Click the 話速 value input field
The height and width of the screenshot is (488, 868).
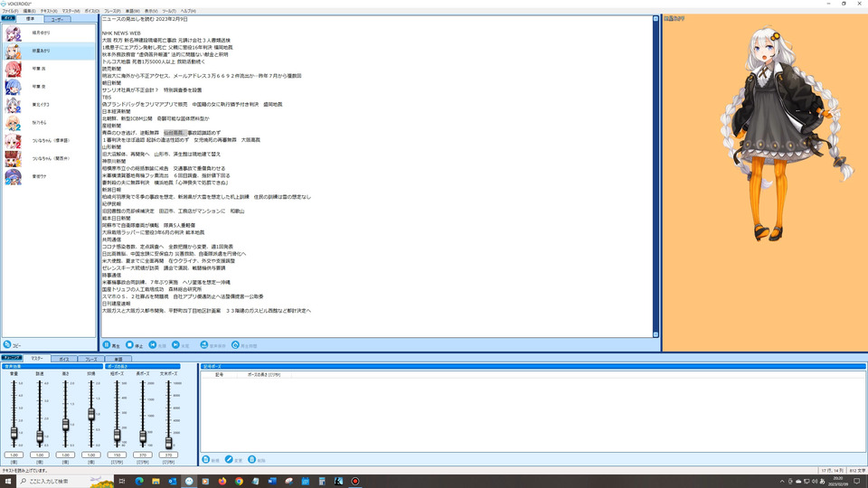[40, 455]
